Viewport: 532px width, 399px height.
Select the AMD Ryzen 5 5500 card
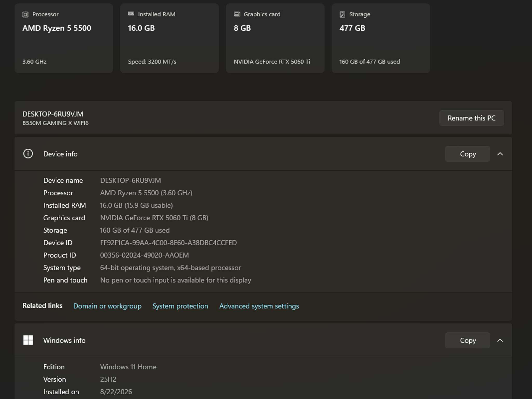click(x=64, y=38)
